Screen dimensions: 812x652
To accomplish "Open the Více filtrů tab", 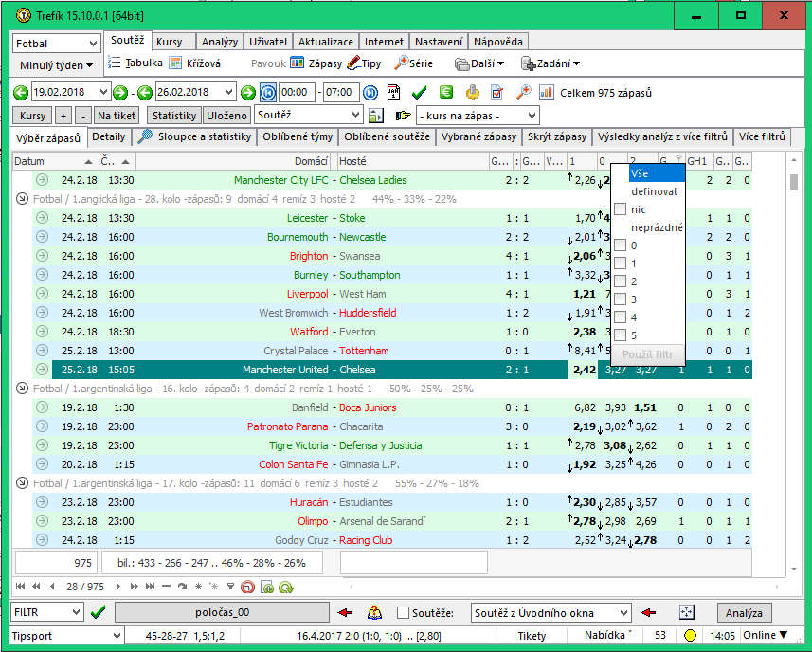I will [763, 136].
